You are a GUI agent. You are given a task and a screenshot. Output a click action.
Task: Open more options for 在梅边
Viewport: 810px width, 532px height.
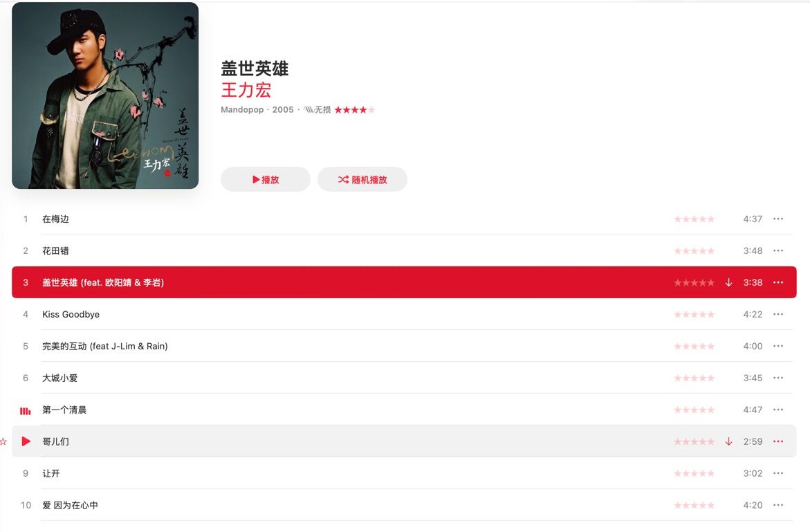point(778,219)
